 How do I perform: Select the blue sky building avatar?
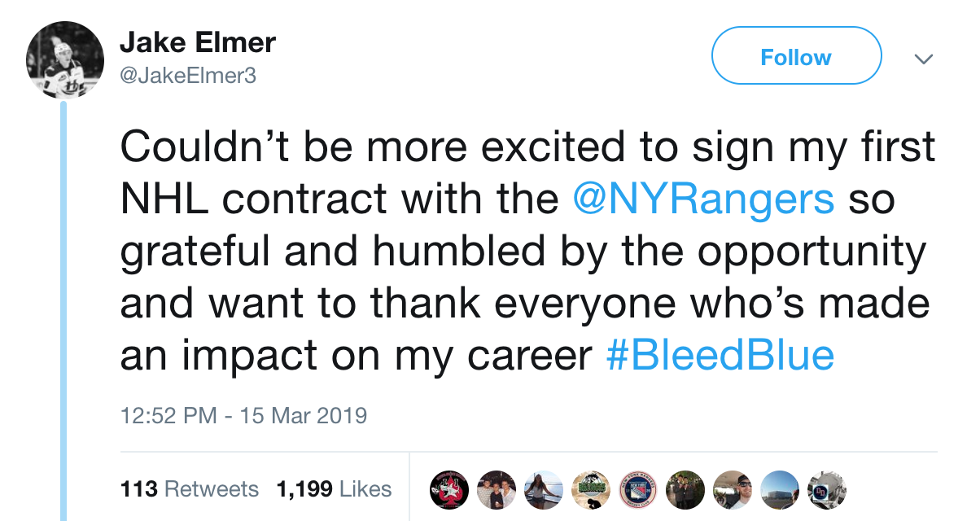pos(780,489)
